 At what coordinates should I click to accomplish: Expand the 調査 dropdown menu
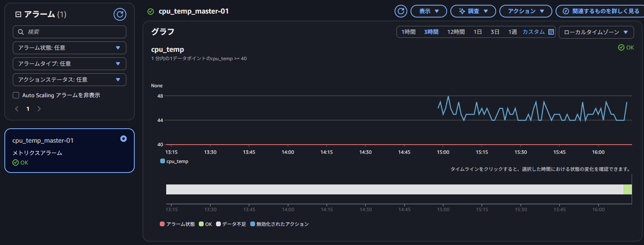(x=473, y=11)
